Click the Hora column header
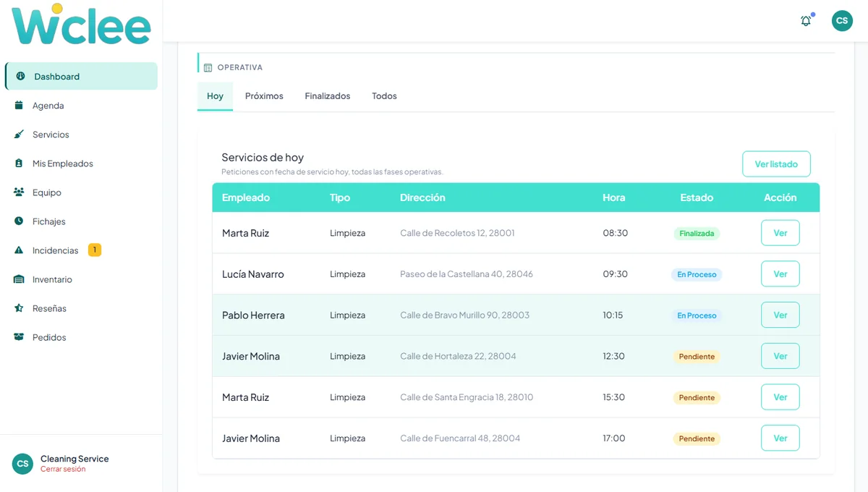 (614, 198)
